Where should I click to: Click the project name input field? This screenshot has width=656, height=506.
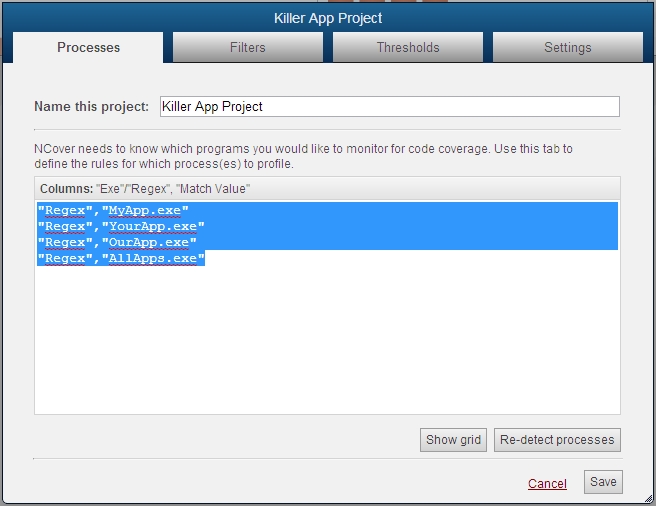(x=388, y=106)
